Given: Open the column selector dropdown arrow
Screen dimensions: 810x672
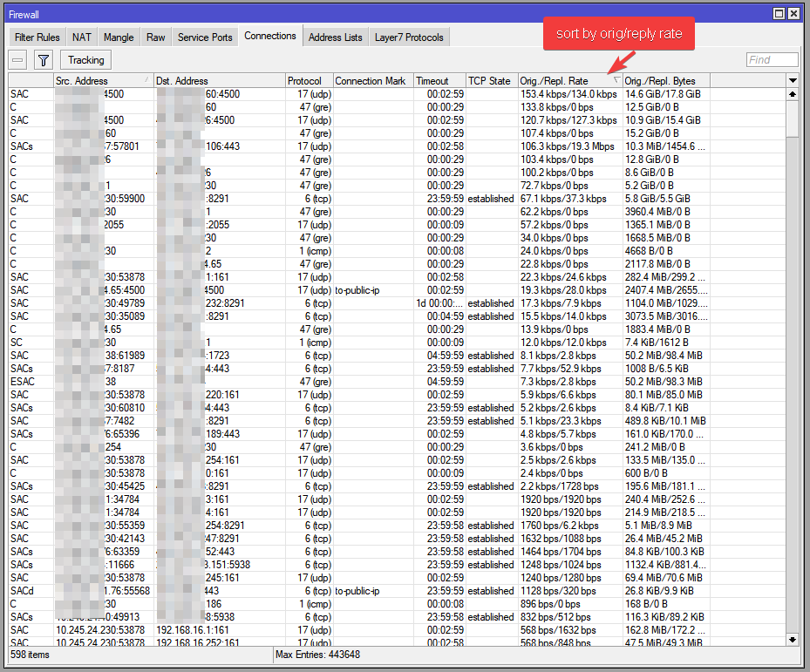Looking at the screenshot, I should (x=793, y=80).
